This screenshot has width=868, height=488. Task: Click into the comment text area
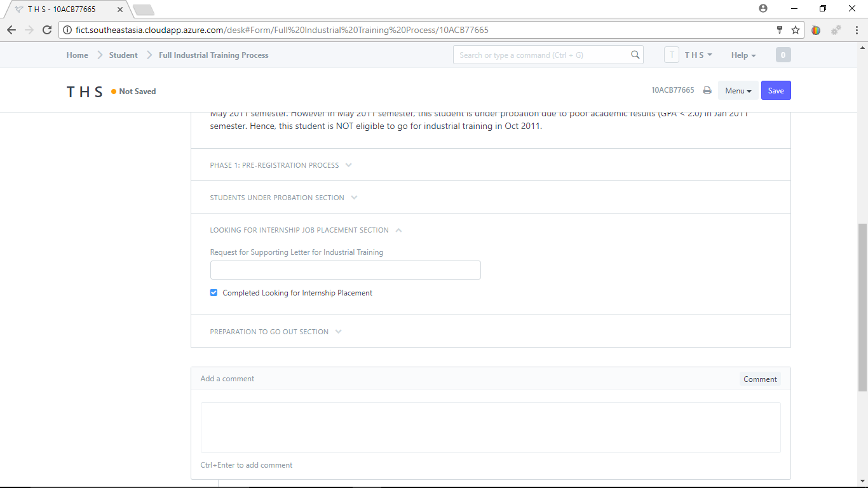pyautogui.click(x=491, y=428)
